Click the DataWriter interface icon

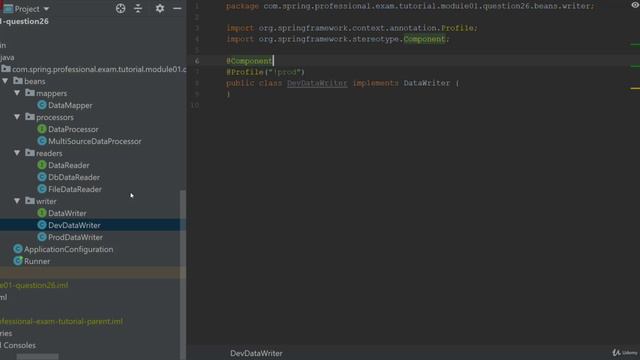(42, 213)
